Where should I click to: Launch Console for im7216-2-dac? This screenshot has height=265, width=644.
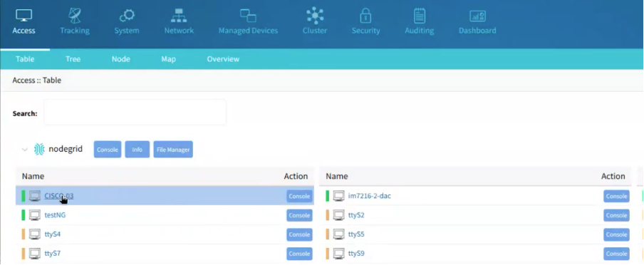coord(616,197)
